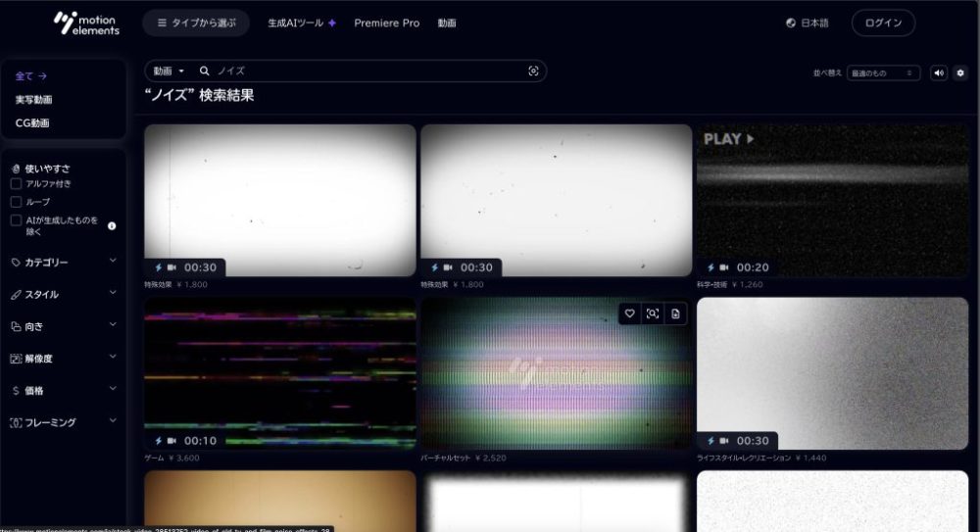This screenshot has width=980, height=532.
Task: Click the ログイン button
Action: pos(883,24)
